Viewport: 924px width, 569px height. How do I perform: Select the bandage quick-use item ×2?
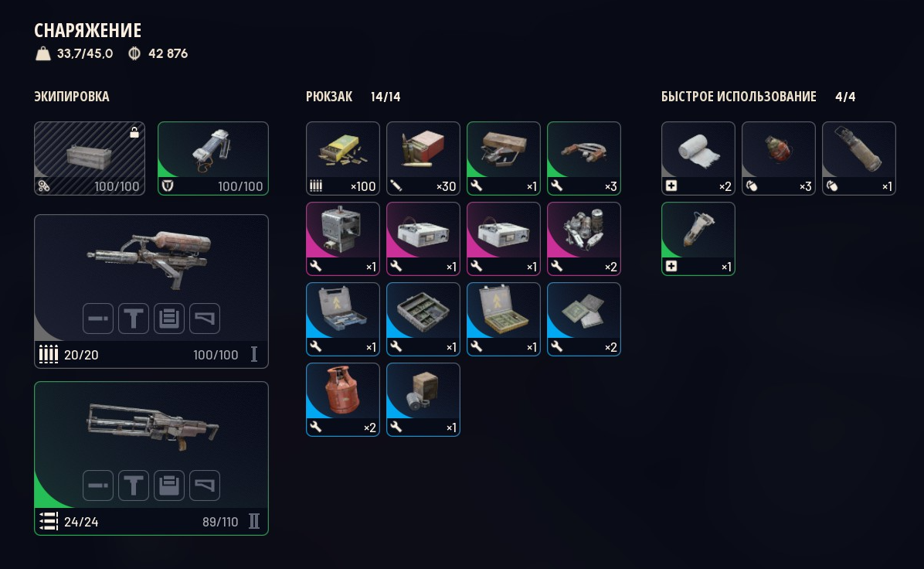click(x=698, y=158)
